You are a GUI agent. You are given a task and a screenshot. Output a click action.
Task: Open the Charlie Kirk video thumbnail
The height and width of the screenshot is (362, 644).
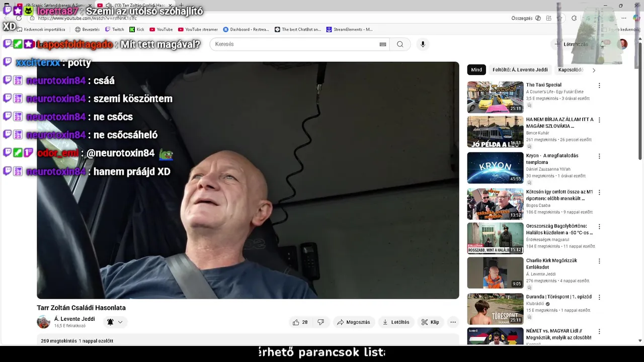[x=495, y=273]
